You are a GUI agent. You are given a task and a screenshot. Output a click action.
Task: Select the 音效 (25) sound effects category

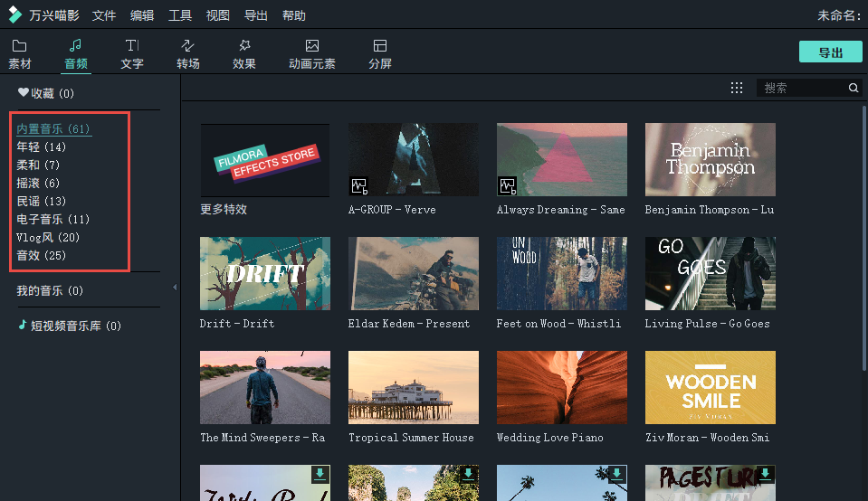tap(42, 255)
